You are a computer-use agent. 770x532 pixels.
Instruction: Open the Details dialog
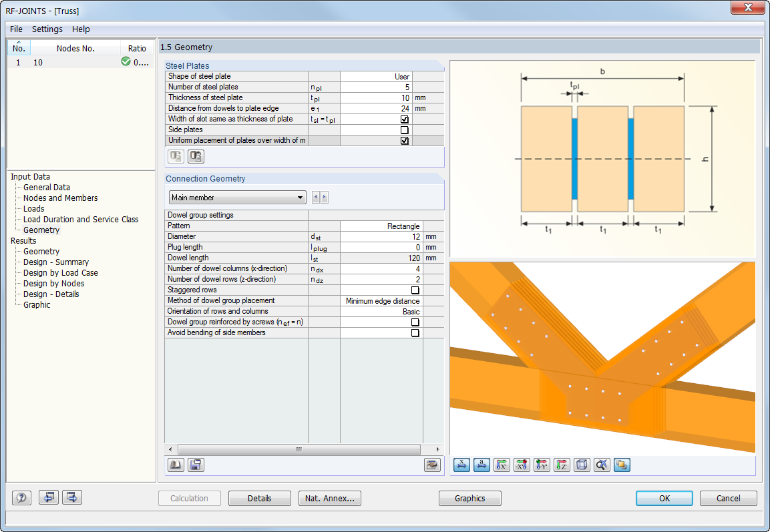pyautogui.click(x=259, y=498)
